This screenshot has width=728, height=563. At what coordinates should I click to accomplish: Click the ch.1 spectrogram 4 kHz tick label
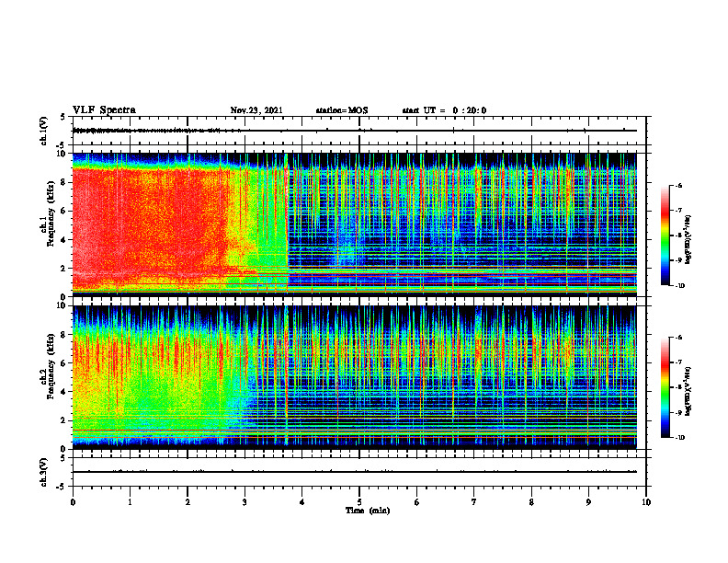pyautogui.click(x=64, y=240)
